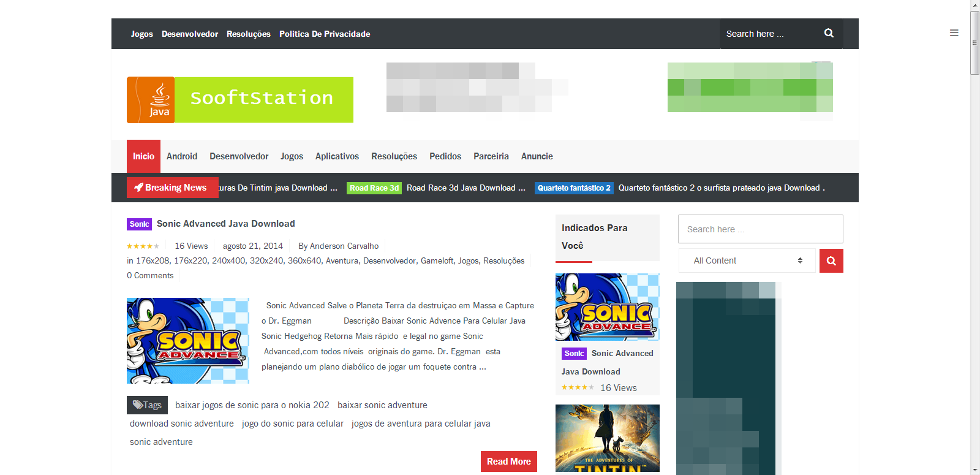
Task: Click tag baixar sonic adventure
Action: (382, 405)
